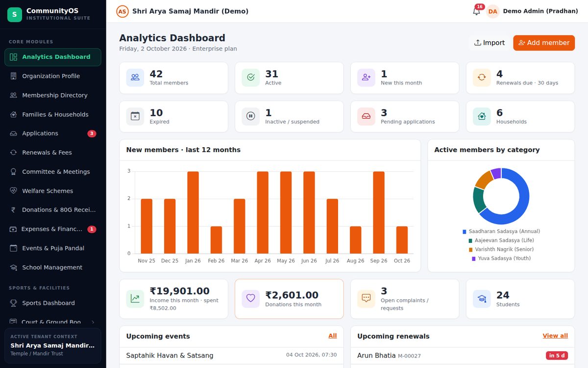588x368 pixels.
Task: Click the Renewals due refresh icon
Action: pos(482,78)
